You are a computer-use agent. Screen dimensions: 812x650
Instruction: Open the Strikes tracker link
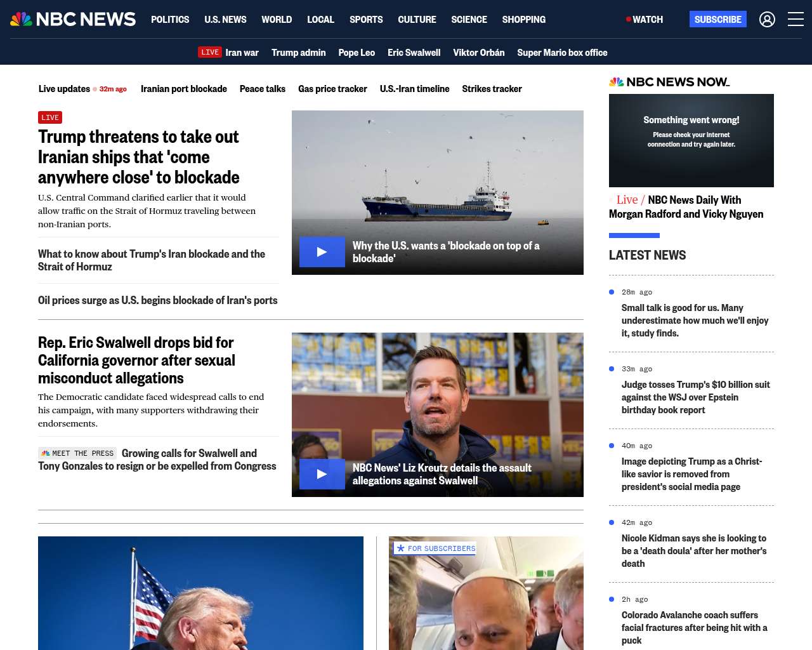tap(492, 89)
